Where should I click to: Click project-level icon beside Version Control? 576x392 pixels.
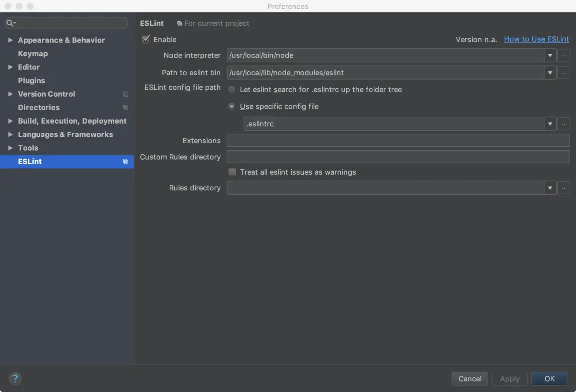[x=126, y=94]
